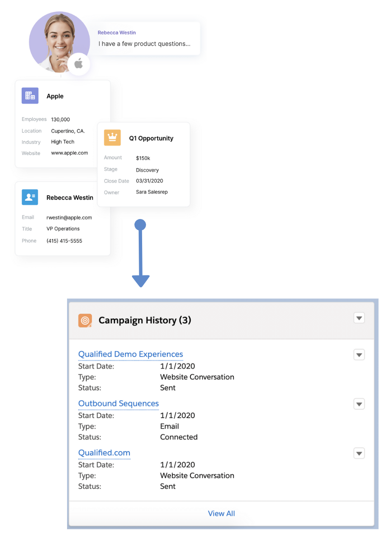Click the Amount value $150k
This screenshot has width=392, height=534.
143,158
